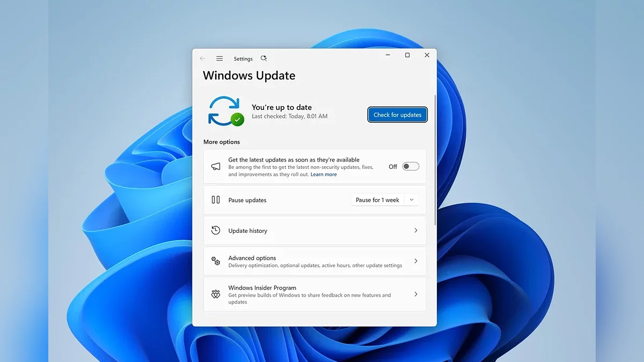Open the hamburger navigation menu
This screenshot has width=644, height=362.
219,58
